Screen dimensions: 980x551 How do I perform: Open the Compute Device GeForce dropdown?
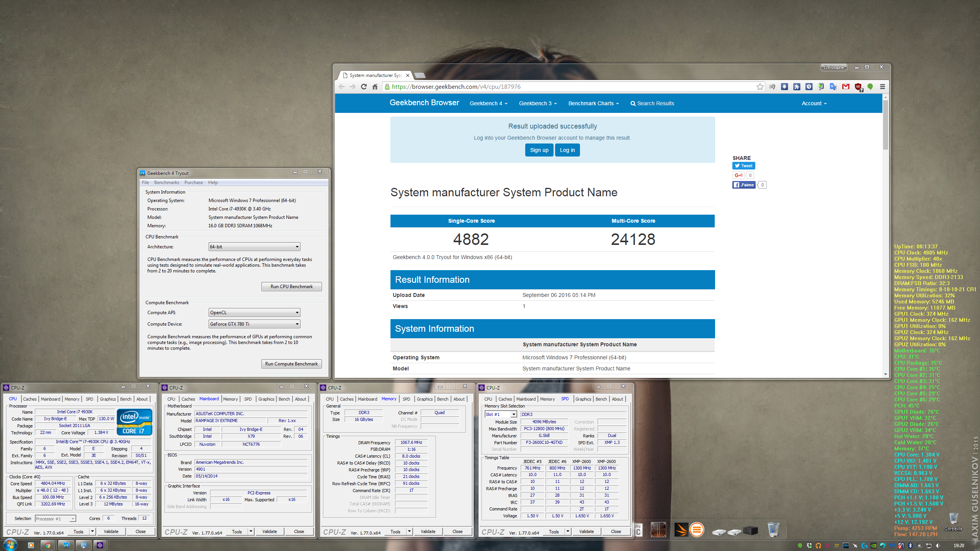[x=254, y=324]
